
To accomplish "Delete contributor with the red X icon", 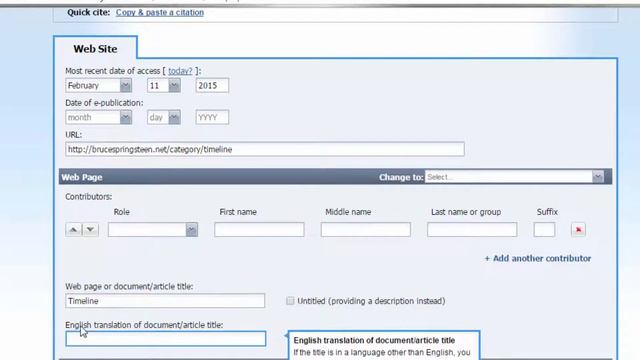I will pyautogui.click(x=578, y=230).
